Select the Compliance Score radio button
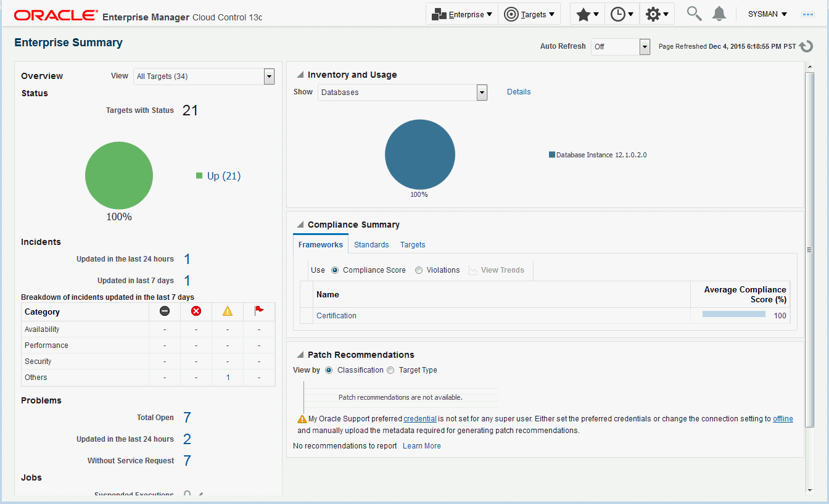Image resolution: width=829 pixels, height=504 pixels. 335,270
